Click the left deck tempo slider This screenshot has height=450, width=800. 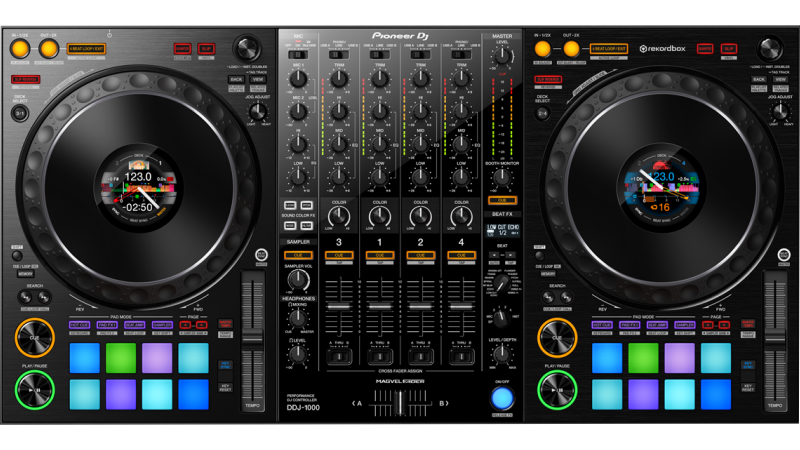click(252, 340)
